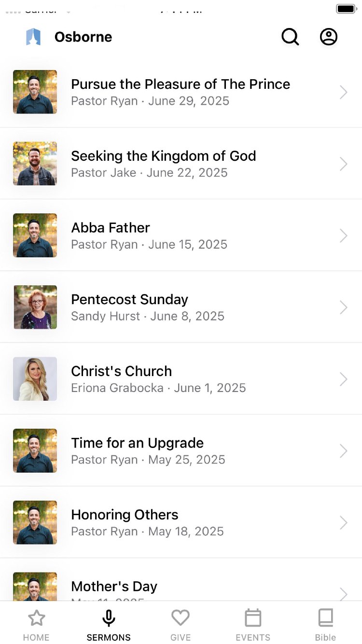Tap the Sermons microphone icon

click(x=109, y=618)
